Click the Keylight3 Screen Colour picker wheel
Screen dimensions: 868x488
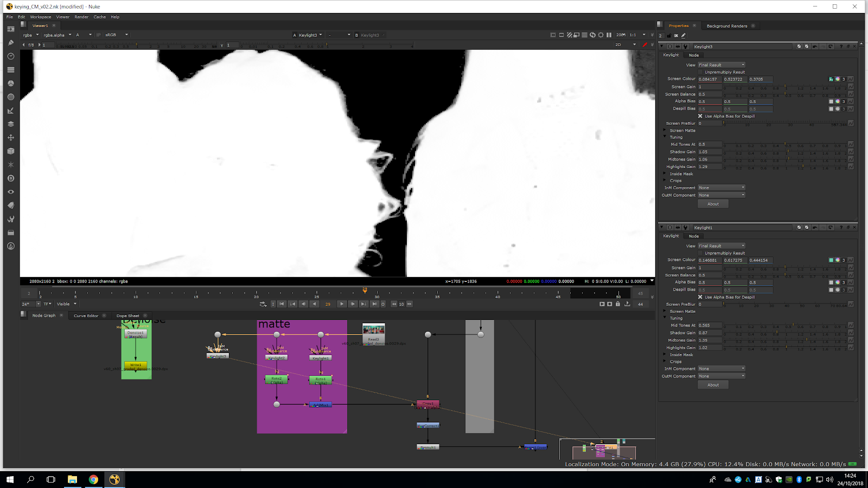[x=837, y=79]
